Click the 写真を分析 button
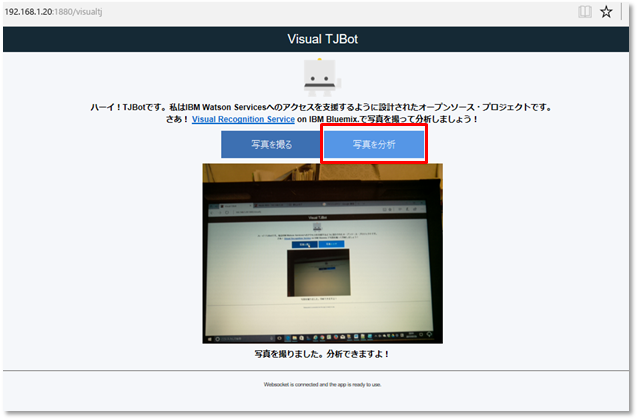This screenshot has width=638, height=420. (374, 144)
